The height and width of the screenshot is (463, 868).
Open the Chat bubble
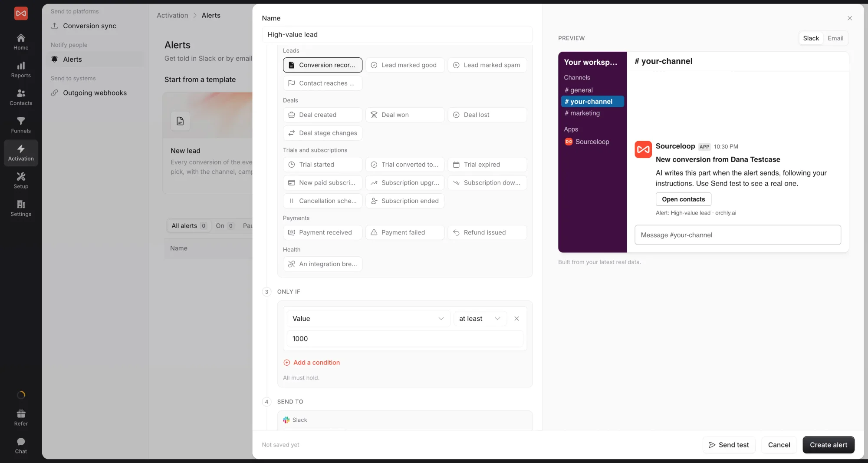point(21,446)
